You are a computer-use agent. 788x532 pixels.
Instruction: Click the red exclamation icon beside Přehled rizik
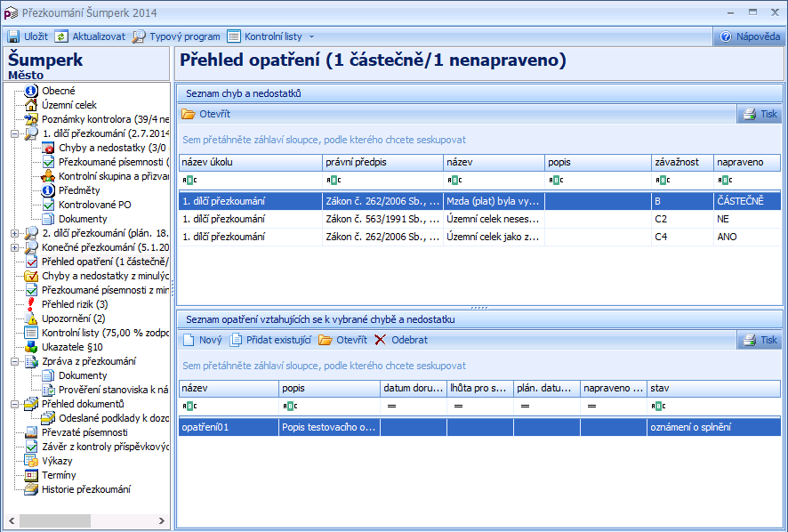[x=31, y=304]
